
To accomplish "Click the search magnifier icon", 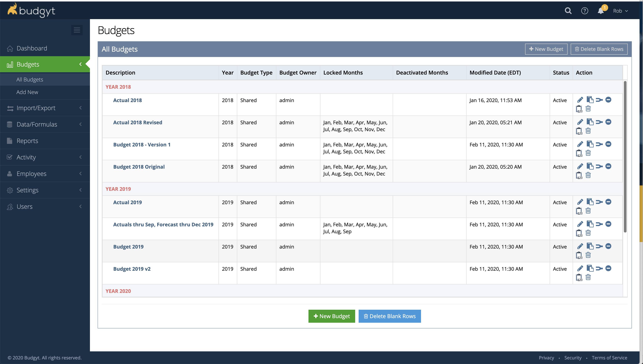I will [568, 11].
